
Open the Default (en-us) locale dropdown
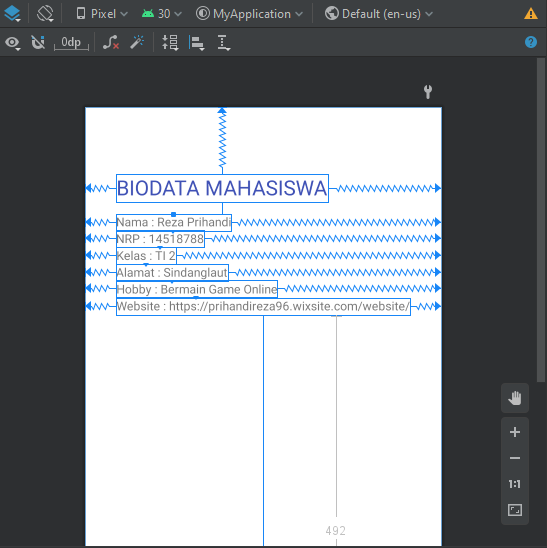point(379,14)
